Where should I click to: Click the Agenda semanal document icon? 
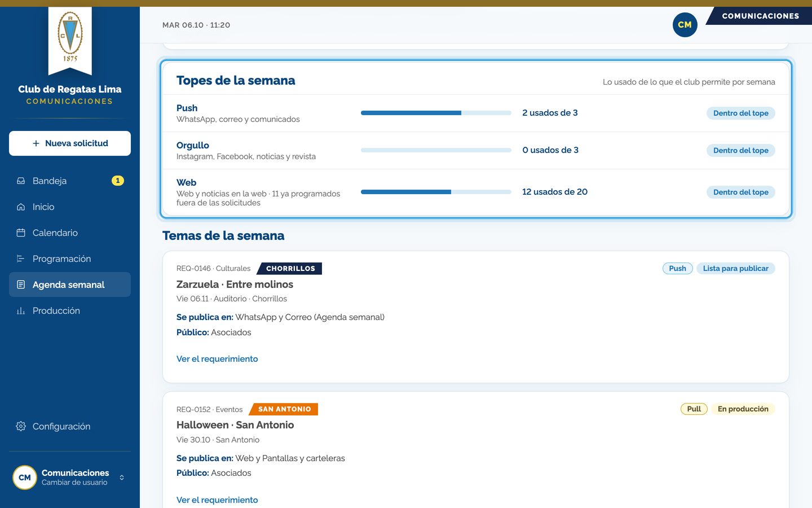[x=21, y=284]
